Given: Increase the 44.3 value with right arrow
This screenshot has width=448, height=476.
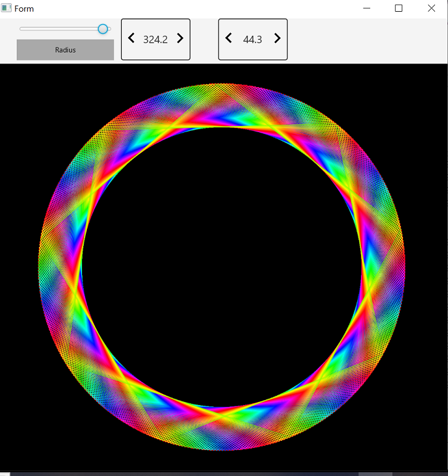Looking at the screenshot, I should (x=277, y=38).
